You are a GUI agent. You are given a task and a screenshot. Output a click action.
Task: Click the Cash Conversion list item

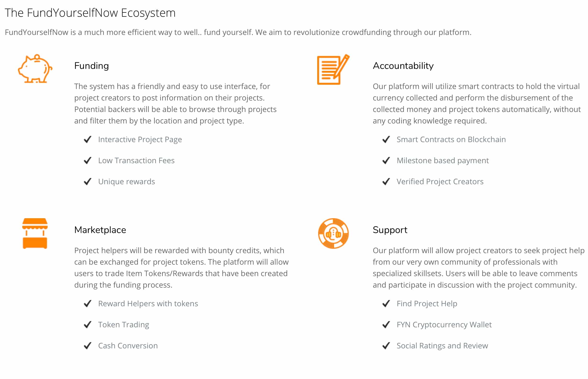click(x=128, y=346)
